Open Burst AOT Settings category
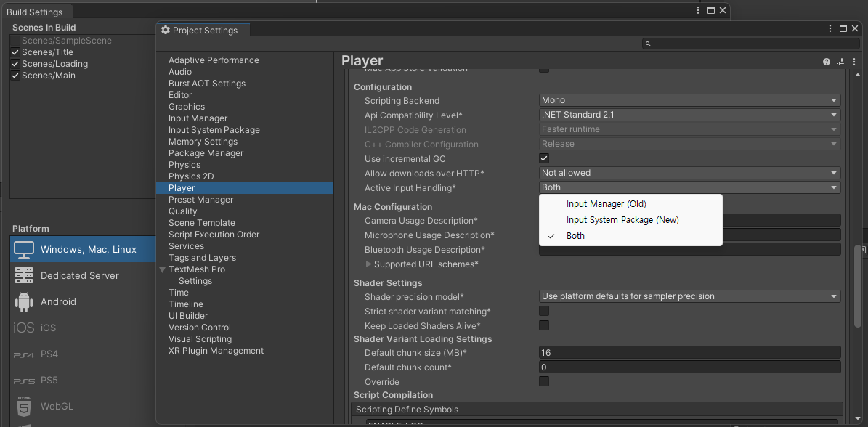Image resolution: width=868 pixels, height=427 pixels. pyautogui.click(x=207, y=83)
